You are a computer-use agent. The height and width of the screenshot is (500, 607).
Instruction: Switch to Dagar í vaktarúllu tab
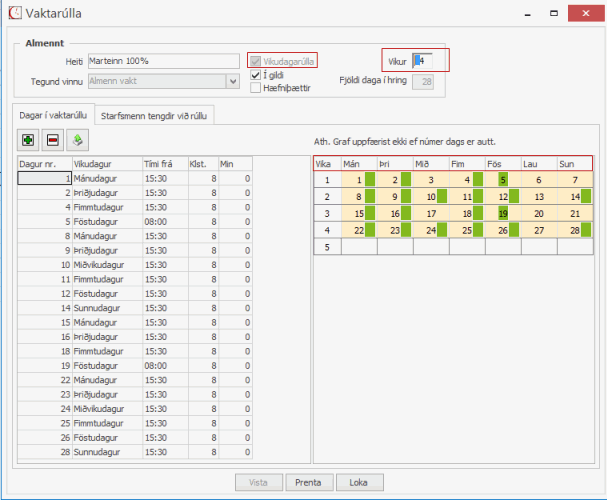[x=53, y=115]
